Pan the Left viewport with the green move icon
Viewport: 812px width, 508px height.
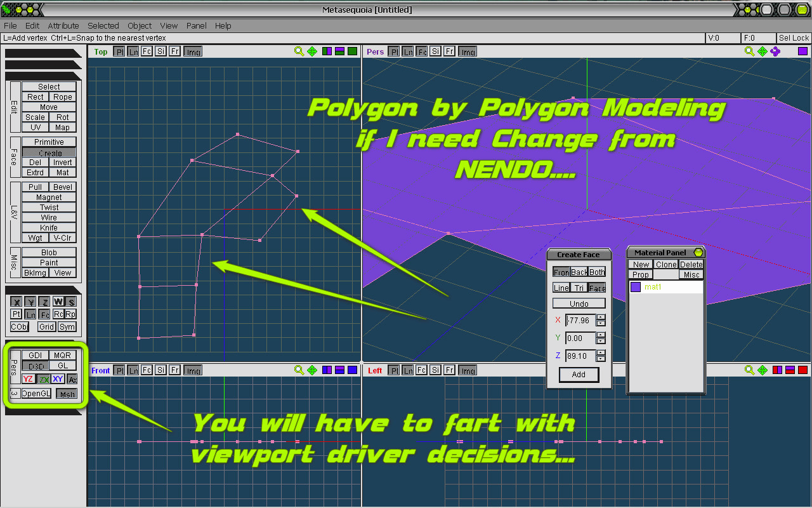763,370
